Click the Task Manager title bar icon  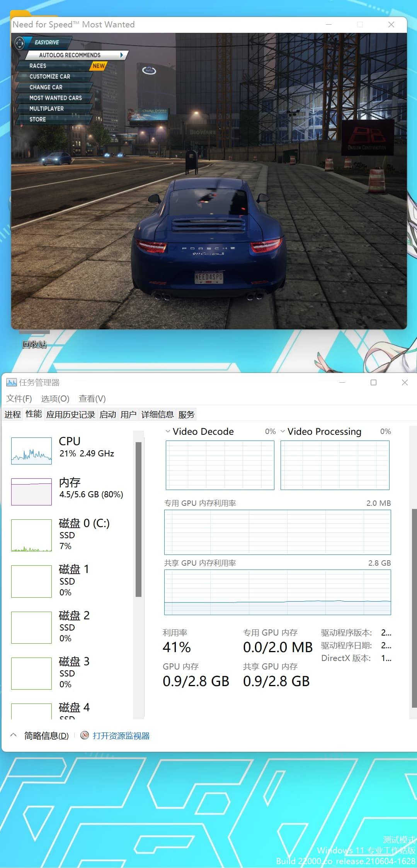point(11,382)
